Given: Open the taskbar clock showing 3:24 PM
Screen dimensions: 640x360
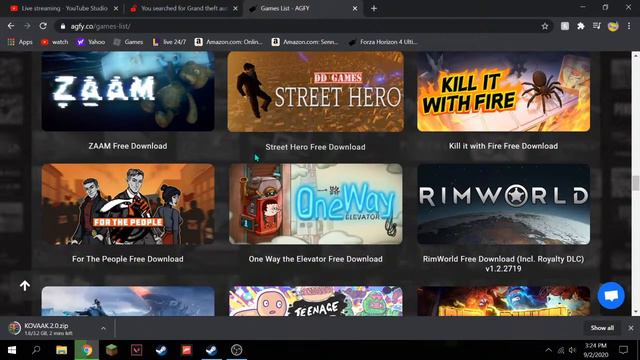Looking at the screenshot, I should 596,350.
